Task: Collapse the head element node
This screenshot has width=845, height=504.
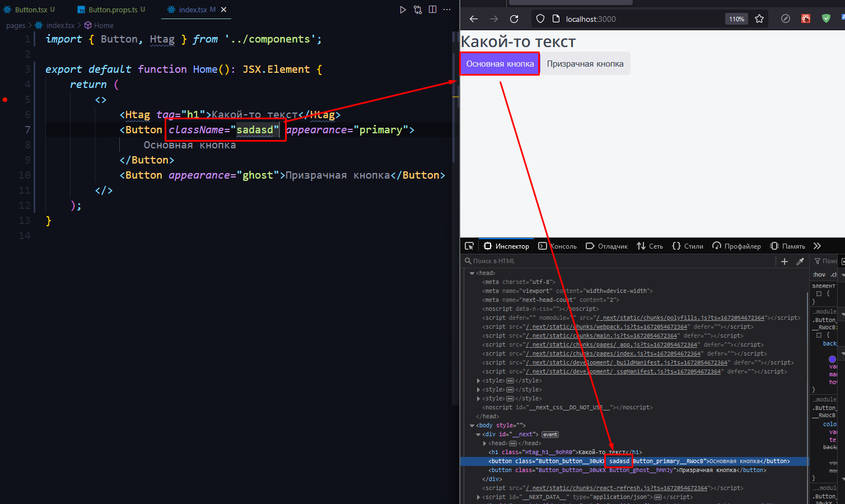Action: [x=472, y=273]
